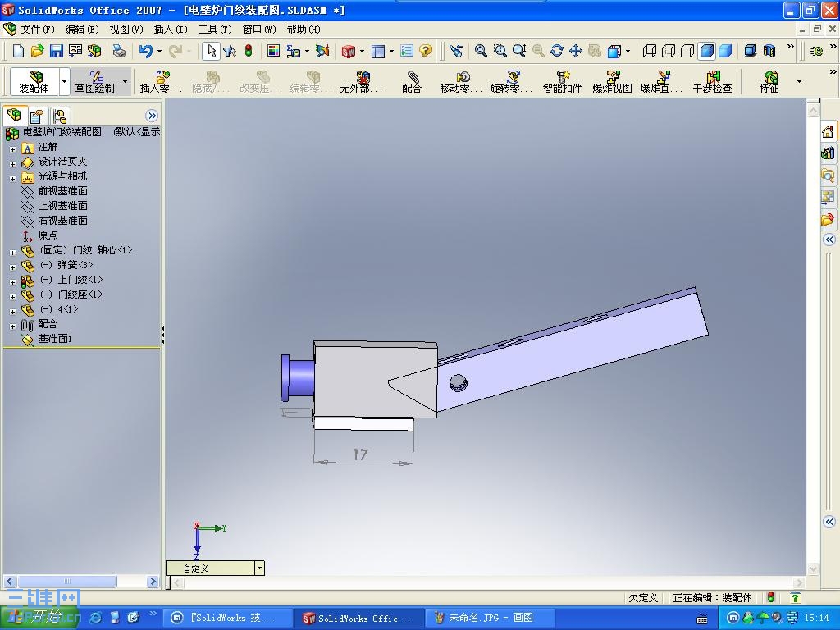Select 右视基准面 in the tree
Image resolution: width=840 pixels, height=630 pixels.
point(62,220)
